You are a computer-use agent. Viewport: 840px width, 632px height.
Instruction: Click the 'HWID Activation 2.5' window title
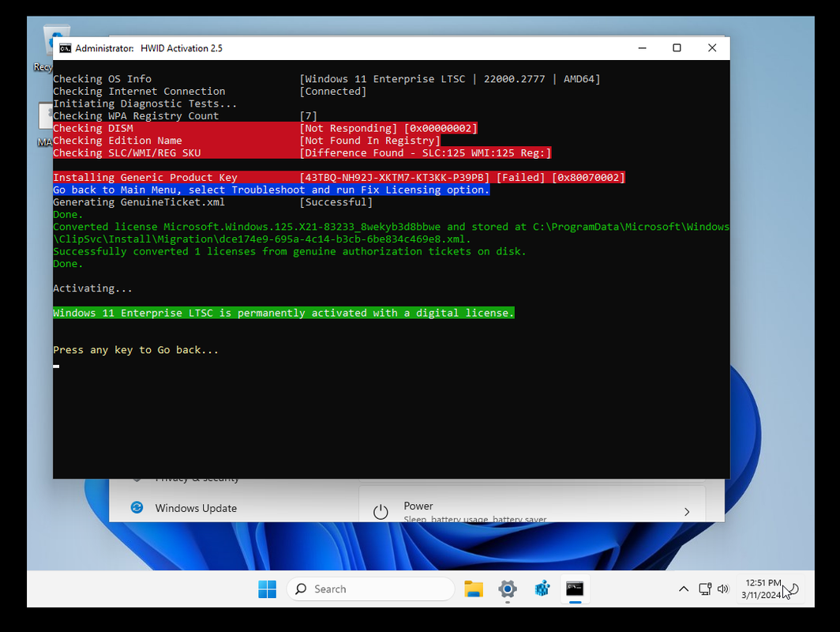(181, 48)
